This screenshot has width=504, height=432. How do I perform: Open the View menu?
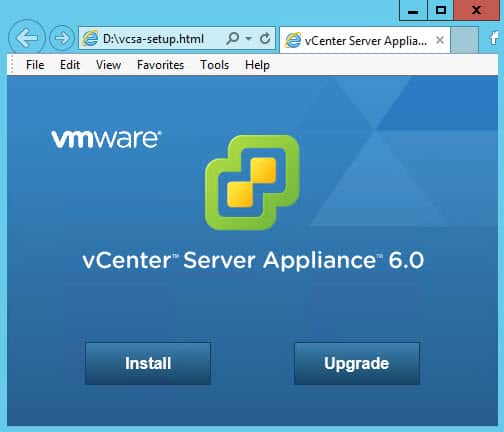(x=108, y=65)
